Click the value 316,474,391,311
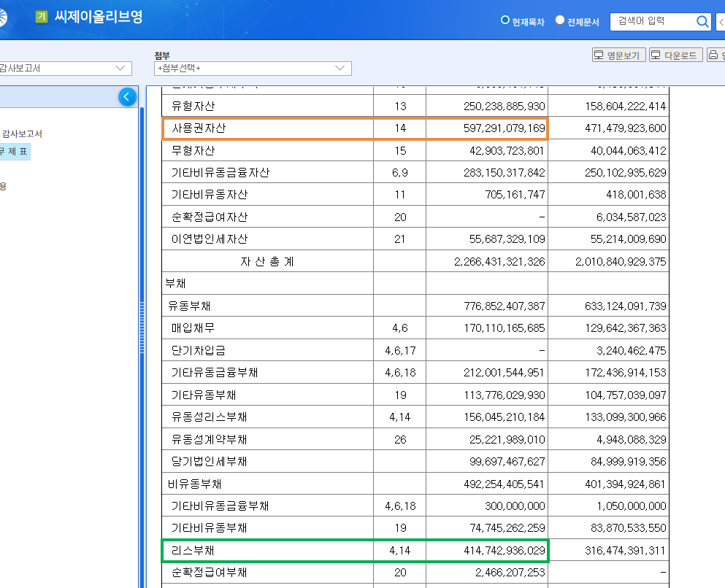This screenshot has height=588, width=725. [625, 551]
